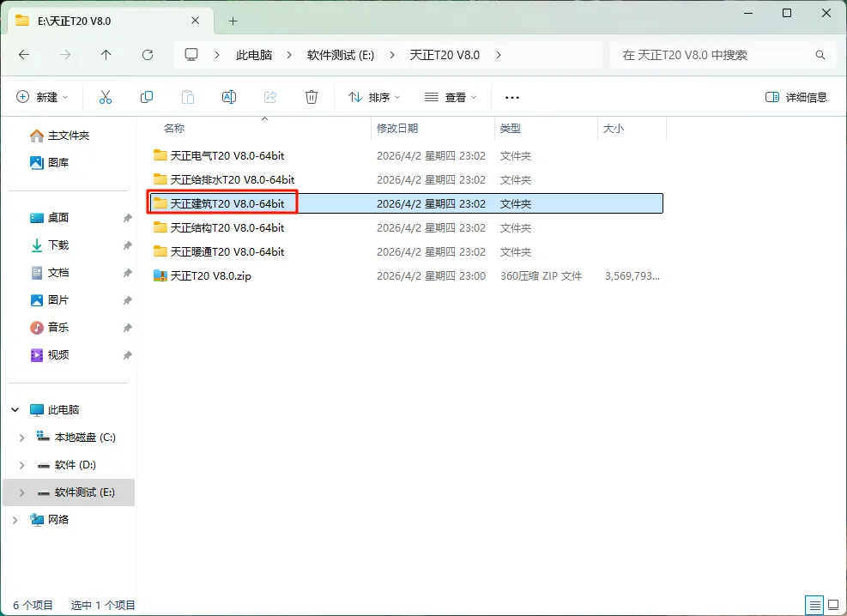Click pin icon next to 下载
The height and width of the screenshot is (616, 847).
pos(128,245)
